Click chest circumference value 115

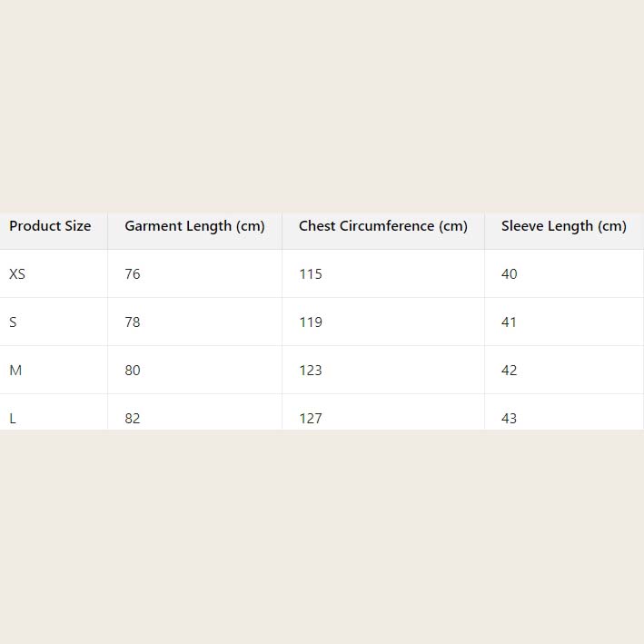(311, 274)
